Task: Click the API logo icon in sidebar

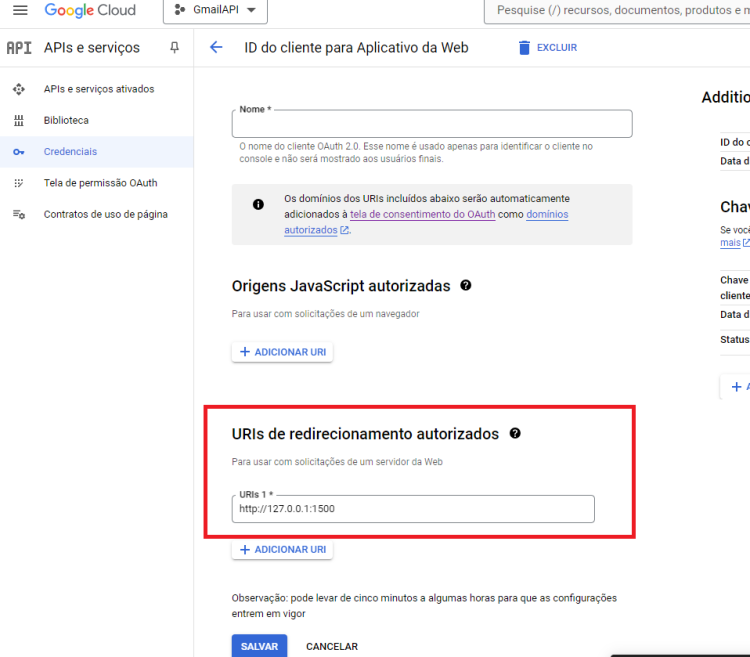Action: click(x=19, y=48)
